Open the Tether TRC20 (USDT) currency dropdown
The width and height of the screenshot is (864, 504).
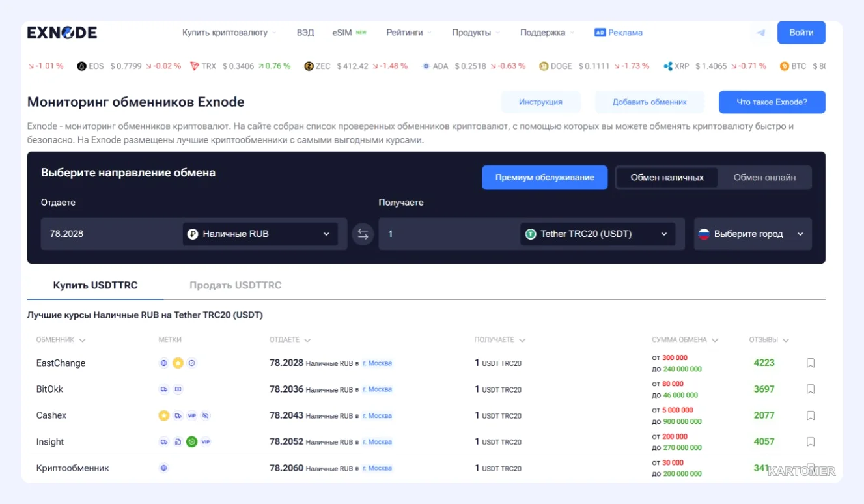coord(597,234)
